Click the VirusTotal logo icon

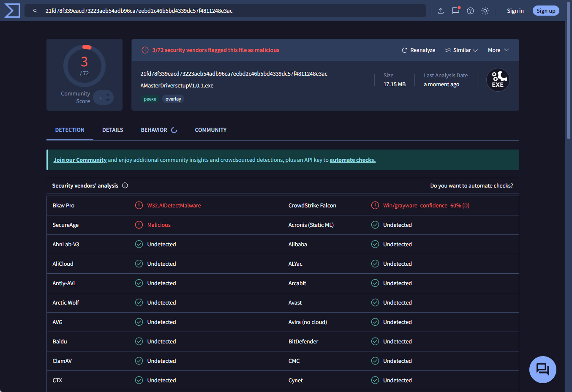tap(12, 11)
